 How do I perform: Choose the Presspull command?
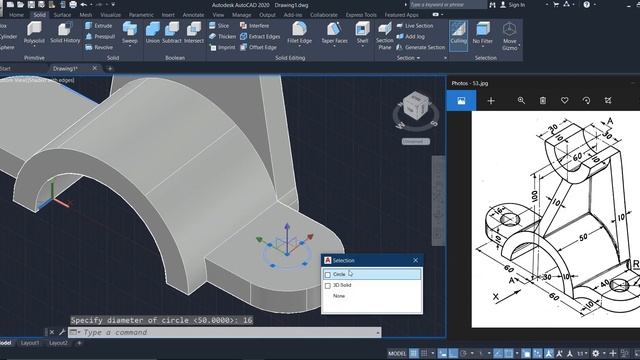100,36
